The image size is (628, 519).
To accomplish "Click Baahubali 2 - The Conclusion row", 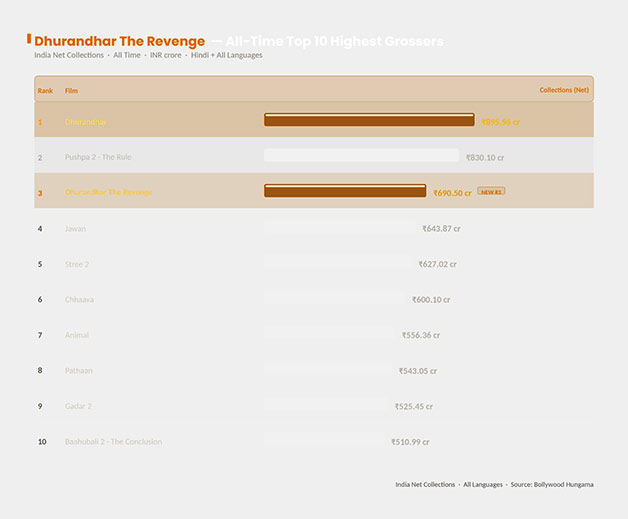I will 113,441.
